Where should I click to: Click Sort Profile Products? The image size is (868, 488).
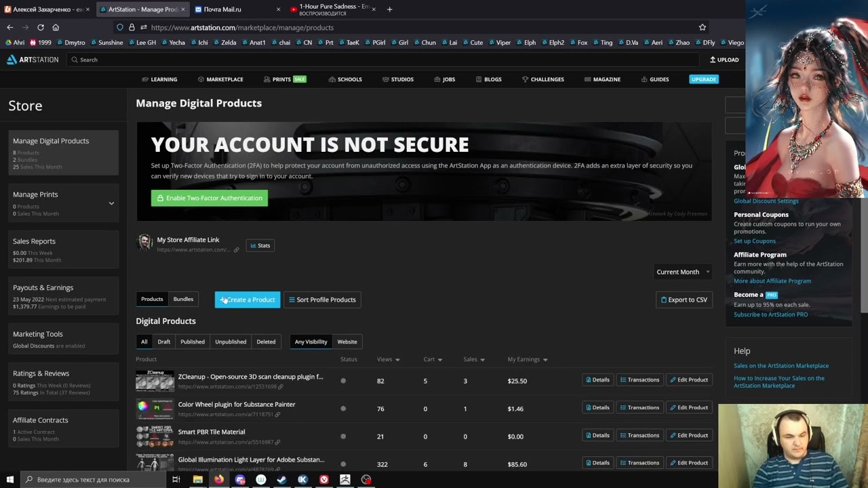point(322,300)
